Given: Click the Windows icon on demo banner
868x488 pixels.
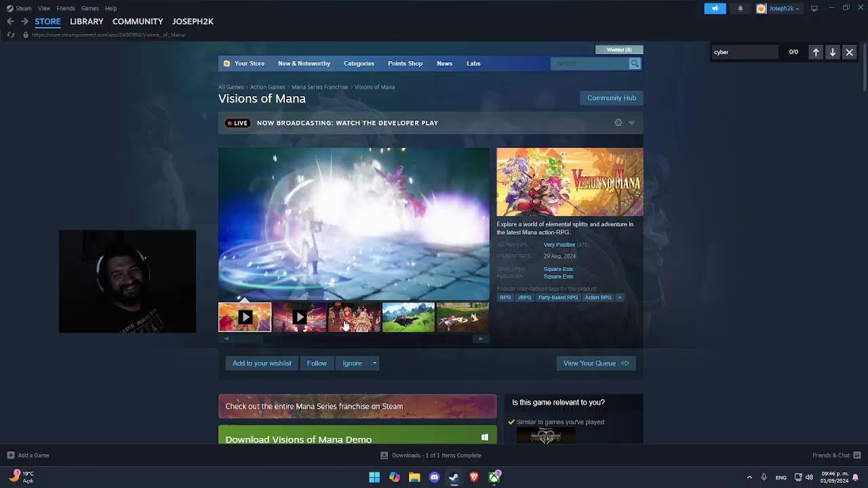Looking at the screenshot, I should 484,437.
